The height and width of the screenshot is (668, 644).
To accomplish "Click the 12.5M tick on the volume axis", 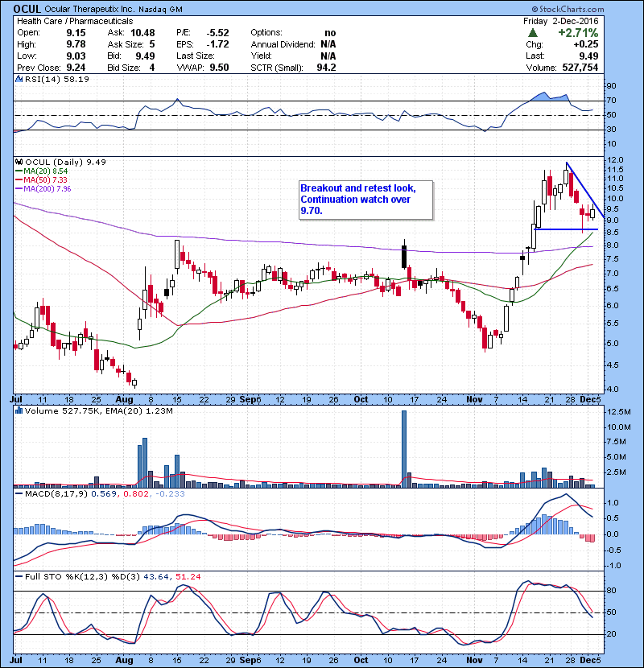I will [x=619, y=412].
